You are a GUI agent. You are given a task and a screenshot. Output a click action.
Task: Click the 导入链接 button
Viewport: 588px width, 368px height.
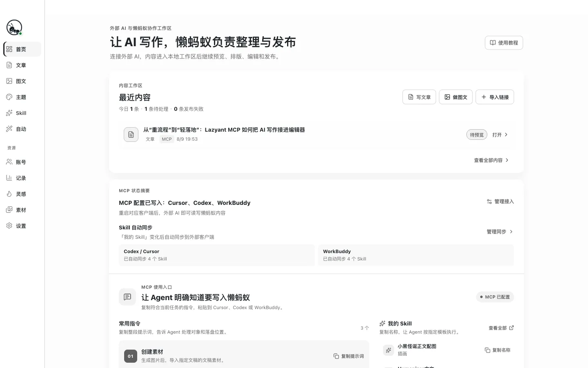pos(495,97)
